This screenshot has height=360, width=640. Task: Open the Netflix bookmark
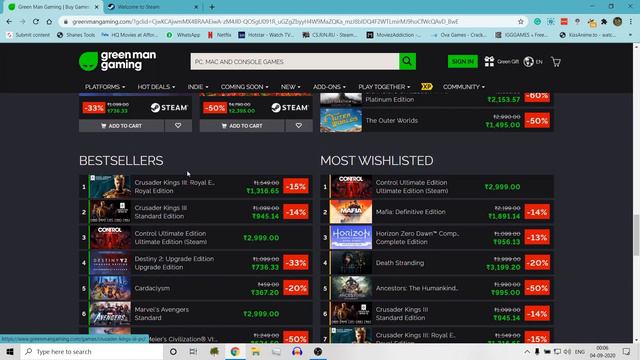219,35
